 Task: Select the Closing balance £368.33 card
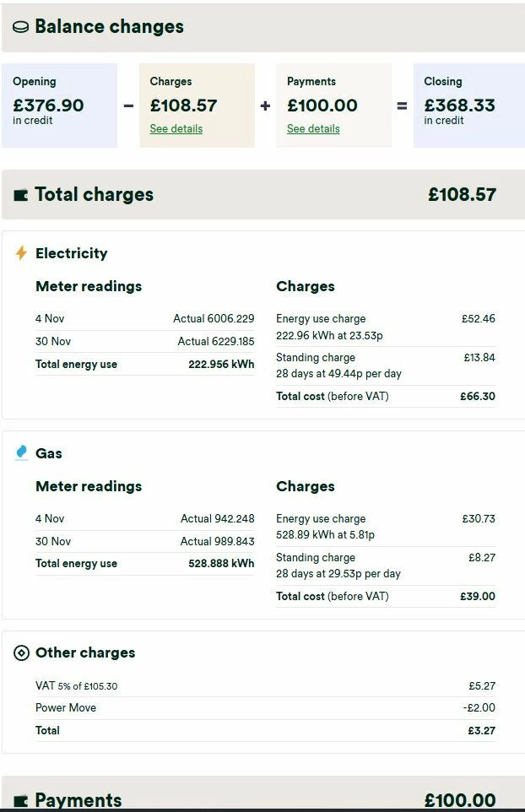tap(468, 106)
